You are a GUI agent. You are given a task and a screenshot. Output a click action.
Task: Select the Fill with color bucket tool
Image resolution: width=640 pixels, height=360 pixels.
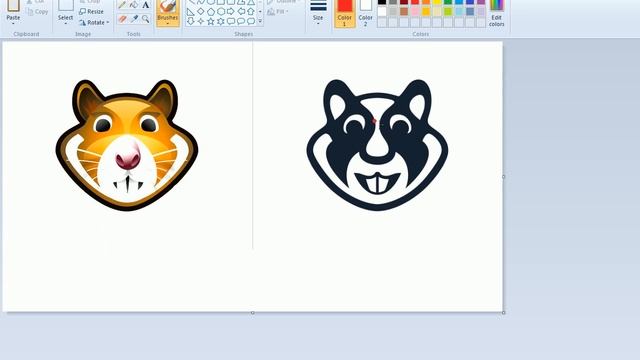[134, 5]
